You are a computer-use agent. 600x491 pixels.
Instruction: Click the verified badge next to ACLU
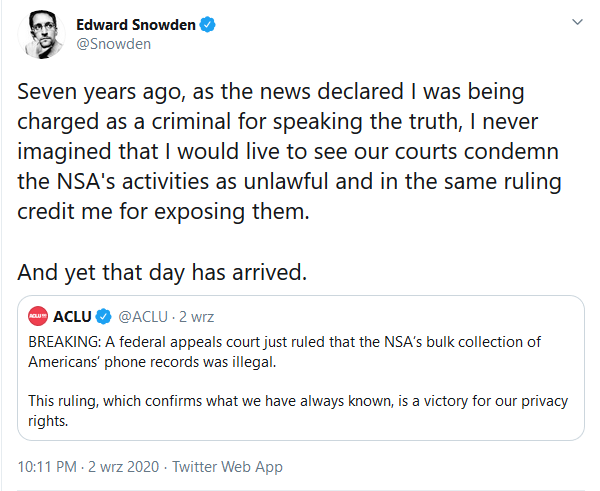click(104, 317)
